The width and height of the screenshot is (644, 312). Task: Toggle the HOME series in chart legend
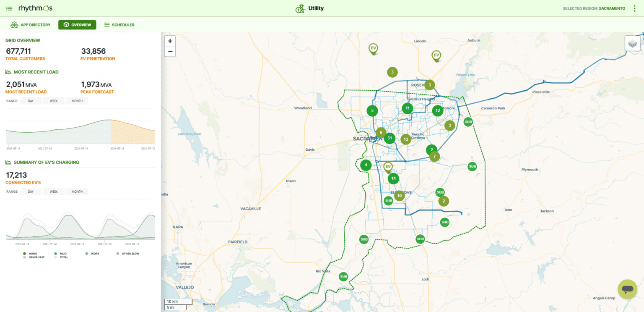[30, 254]
